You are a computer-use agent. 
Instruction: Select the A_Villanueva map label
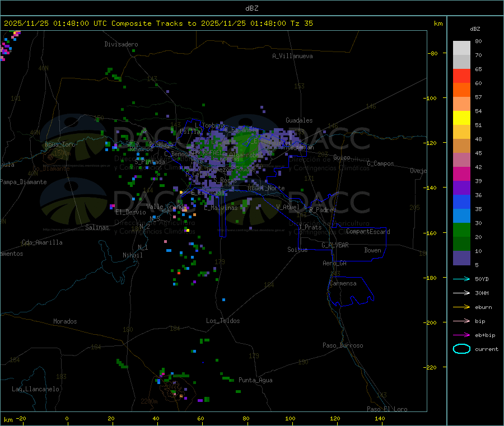pyautogui.click(x=292, y=56)
